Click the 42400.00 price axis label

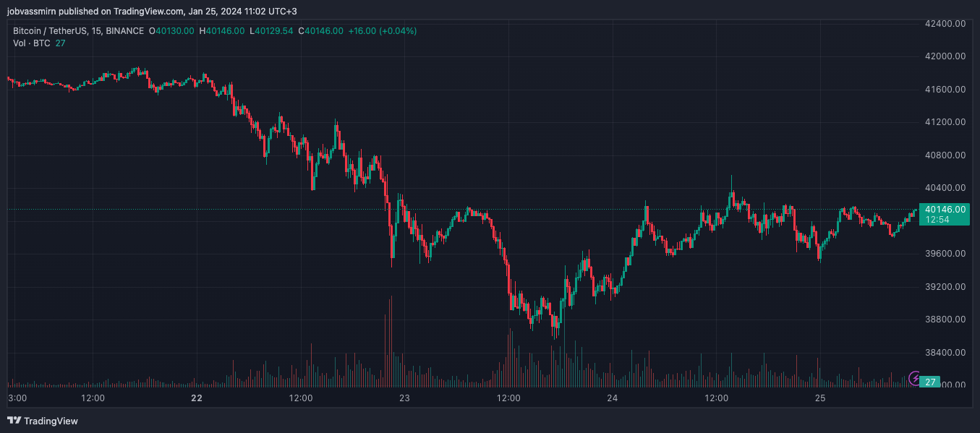click(945, 24)
